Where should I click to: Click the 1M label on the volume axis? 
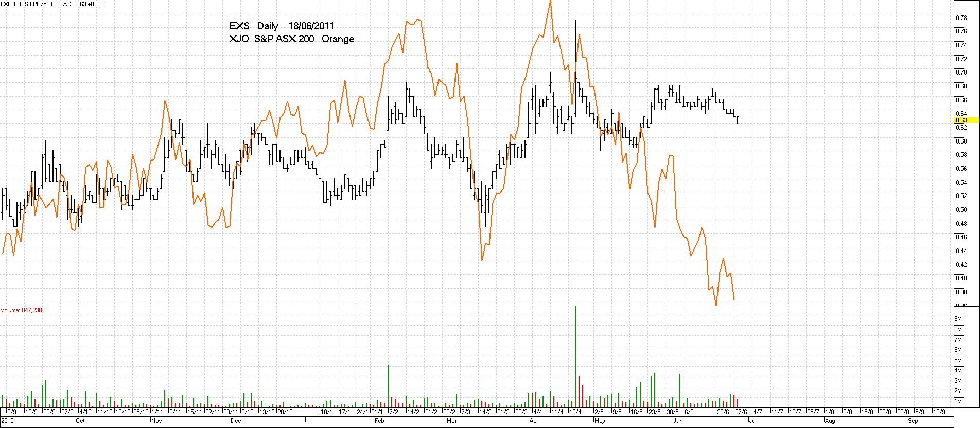[958, 401]
